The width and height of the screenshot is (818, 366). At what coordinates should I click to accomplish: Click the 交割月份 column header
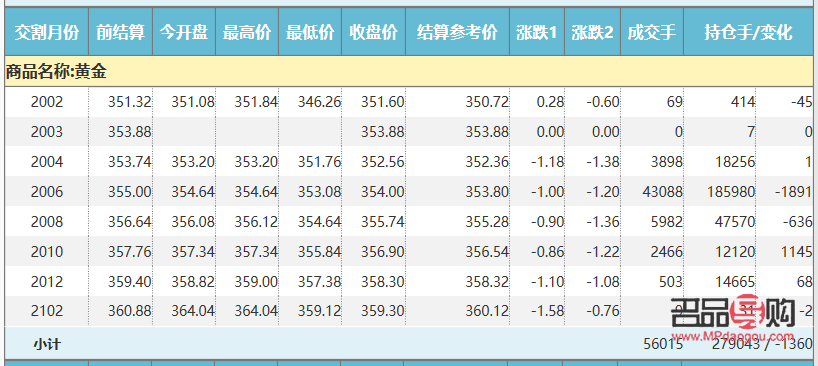pyautogui.click(x=46, y=33)
